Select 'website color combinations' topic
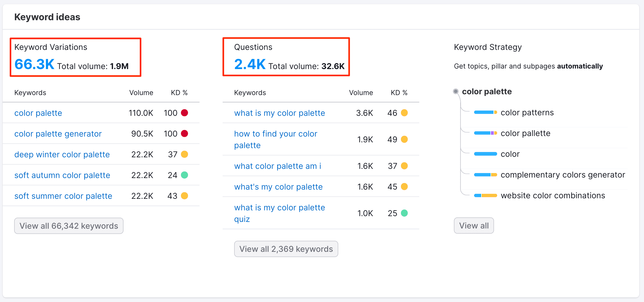 point(553,195)
